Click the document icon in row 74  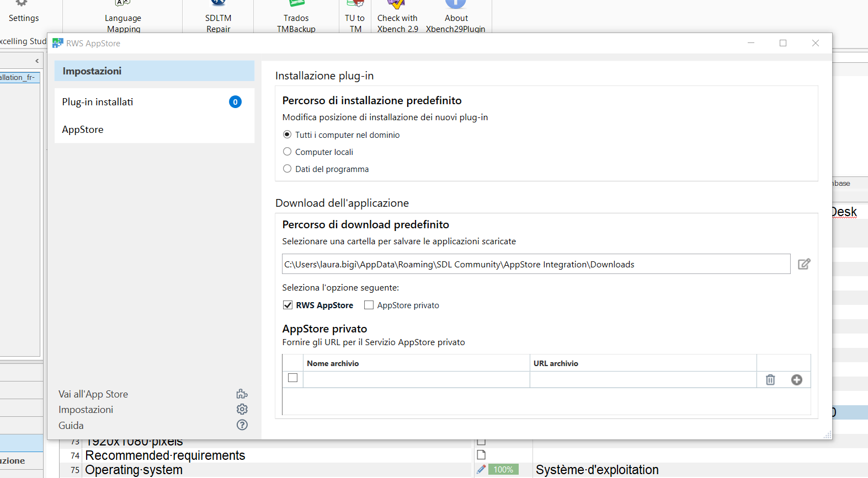click(481, 455)
